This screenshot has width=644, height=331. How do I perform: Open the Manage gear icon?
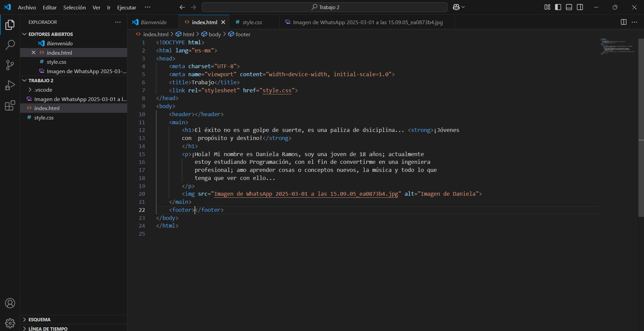[x=10, y=323]
